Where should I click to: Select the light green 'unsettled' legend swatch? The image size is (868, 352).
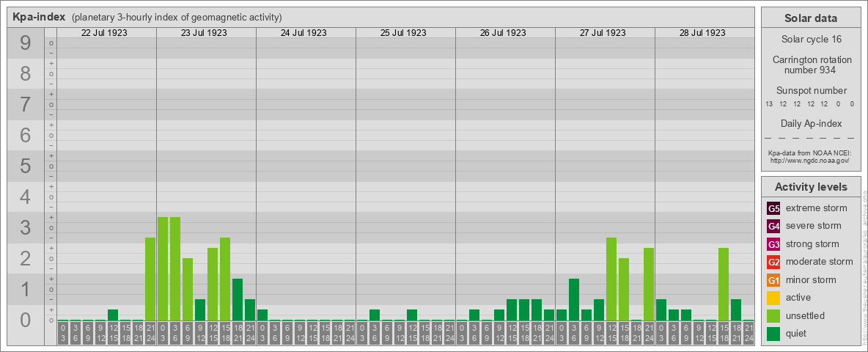pos(773,315)
